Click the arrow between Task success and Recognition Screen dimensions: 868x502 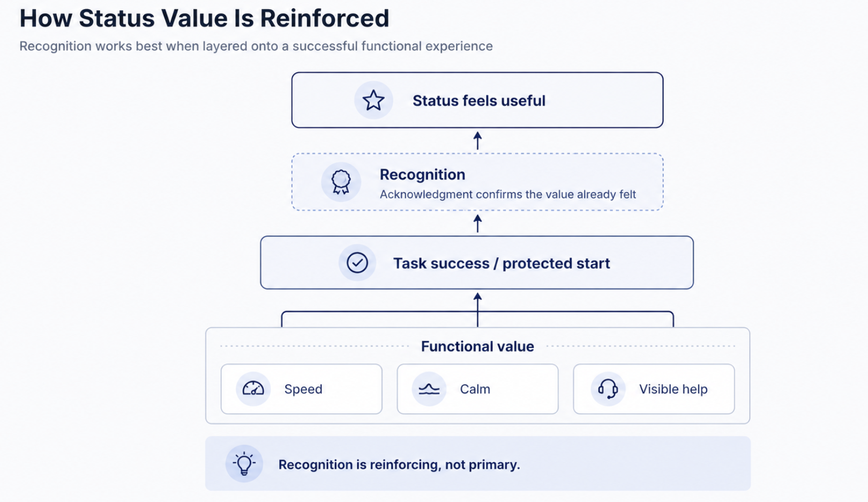click(477, 223)
